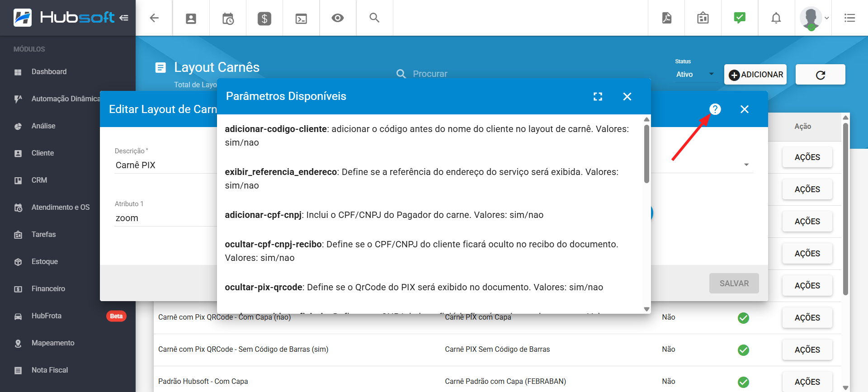Toggle fullscreen for Parâmetros Disponíveis
The height and width of the screenshot is (392, 868).
(598, 96)
